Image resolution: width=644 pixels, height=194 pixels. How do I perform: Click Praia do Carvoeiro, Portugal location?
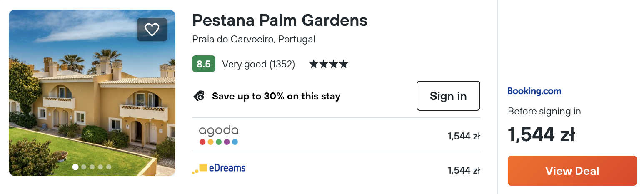coord(254,40)
